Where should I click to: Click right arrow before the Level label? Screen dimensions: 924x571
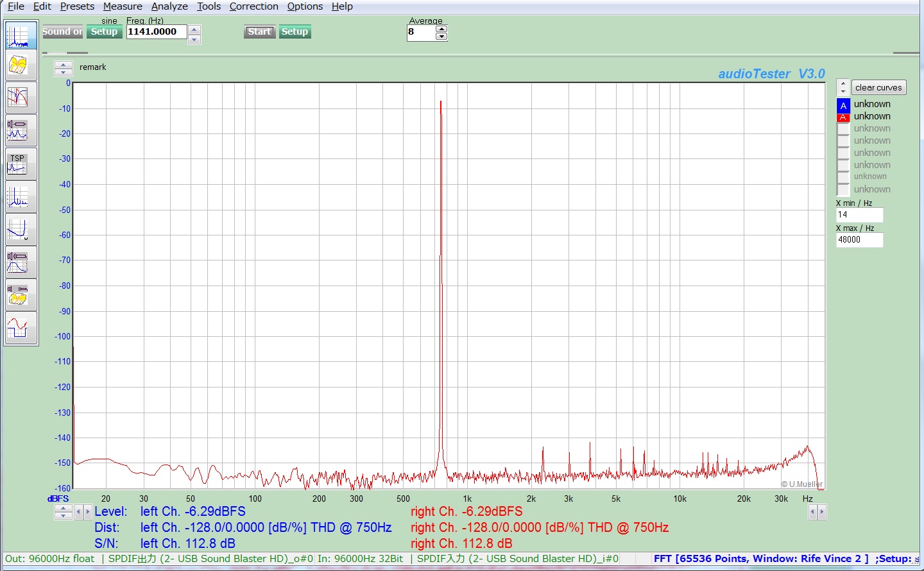88,512
